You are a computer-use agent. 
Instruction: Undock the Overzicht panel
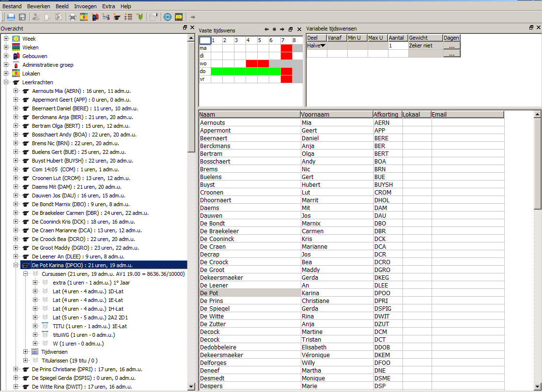pyautogui.click(x=185, y=27)
